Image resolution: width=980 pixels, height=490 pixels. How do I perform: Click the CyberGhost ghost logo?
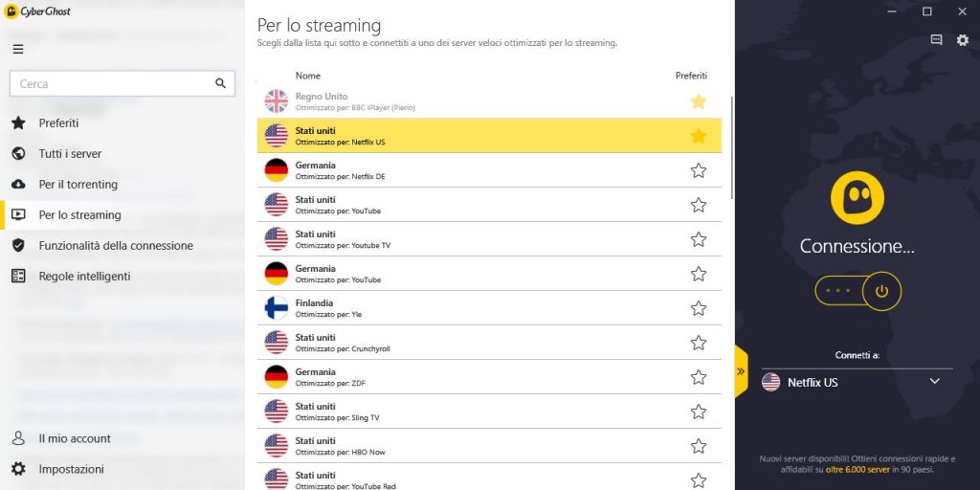pos(857,198)
